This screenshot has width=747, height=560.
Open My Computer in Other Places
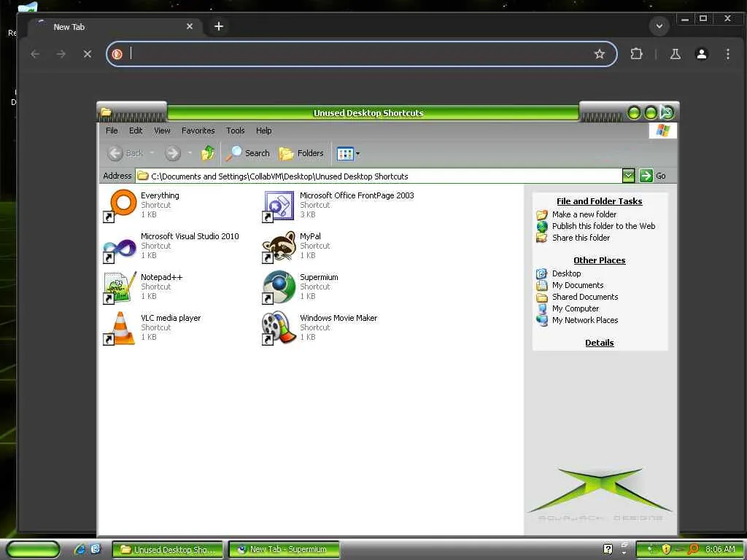576,308
